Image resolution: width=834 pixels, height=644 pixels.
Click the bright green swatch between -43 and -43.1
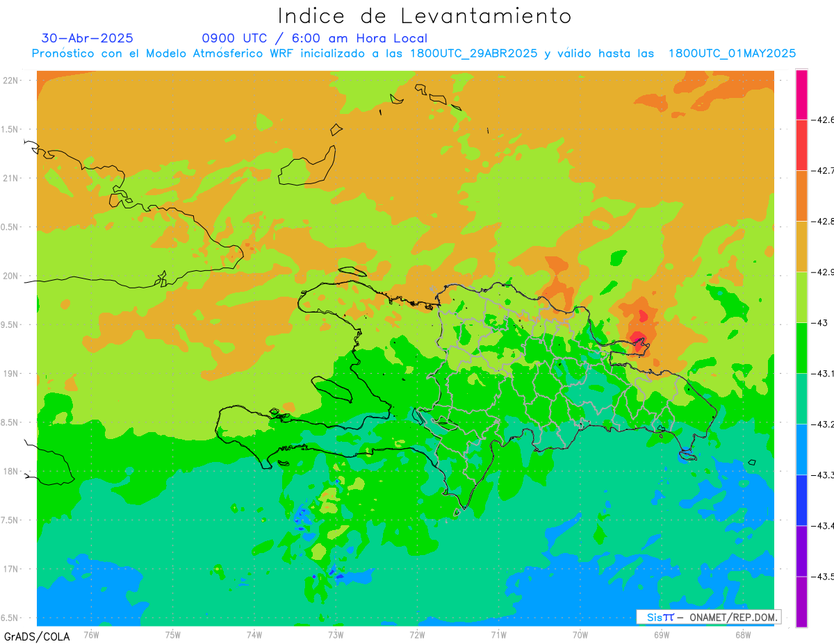801,348
